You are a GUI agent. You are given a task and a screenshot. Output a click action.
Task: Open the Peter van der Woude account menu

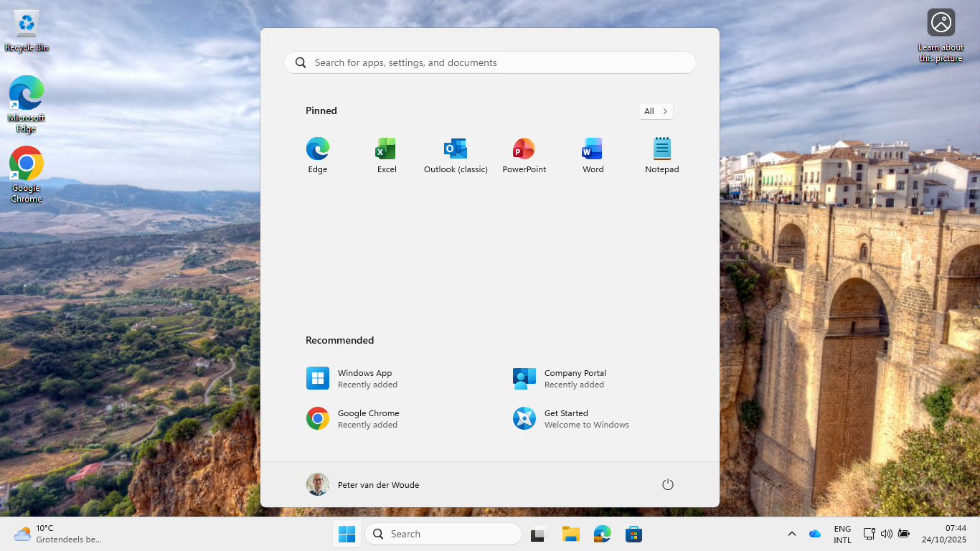pyautogui.click(x=363, y=484)
